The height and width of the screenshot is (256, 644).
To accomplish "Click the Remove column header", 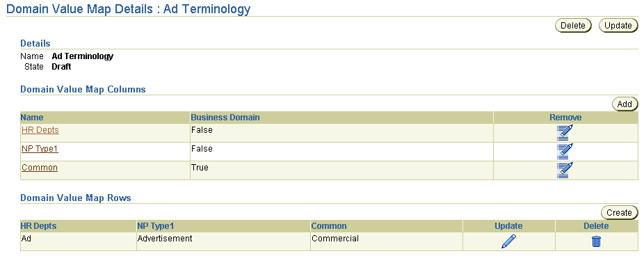I will [565, 117].
